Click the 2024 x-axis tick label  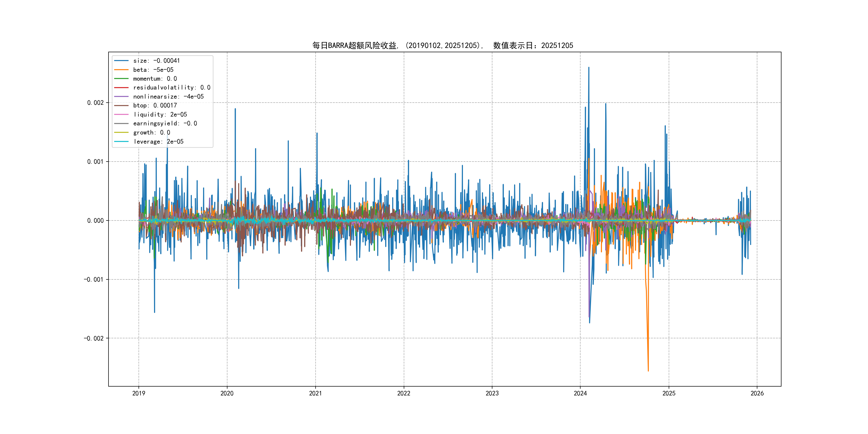pos(580,393)
